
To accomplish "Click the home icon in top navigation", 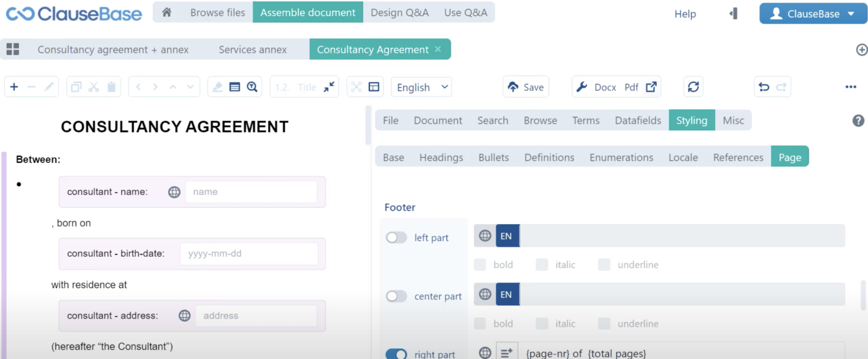I will [x=167, y=12].
